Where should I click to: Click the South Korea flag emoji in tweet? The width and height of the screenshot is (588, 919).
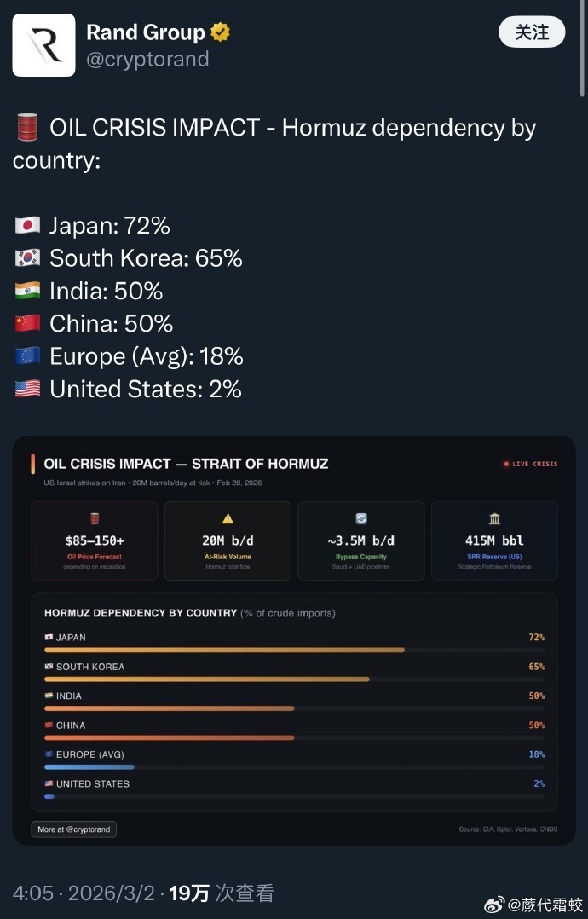(x=27, y=258)
